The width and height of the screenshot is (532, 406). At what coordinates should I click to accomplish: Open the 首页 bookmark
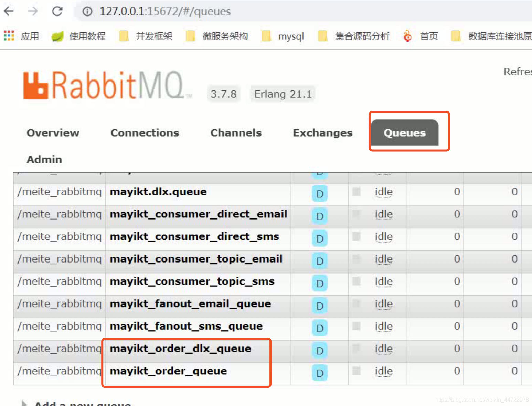click(421, 36)
